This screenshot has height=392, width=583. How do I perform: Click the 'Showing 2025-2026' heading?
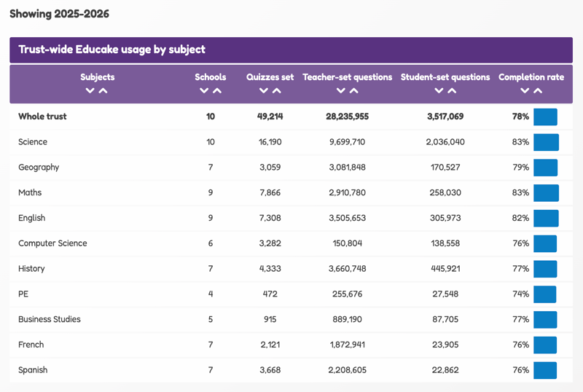60,14
